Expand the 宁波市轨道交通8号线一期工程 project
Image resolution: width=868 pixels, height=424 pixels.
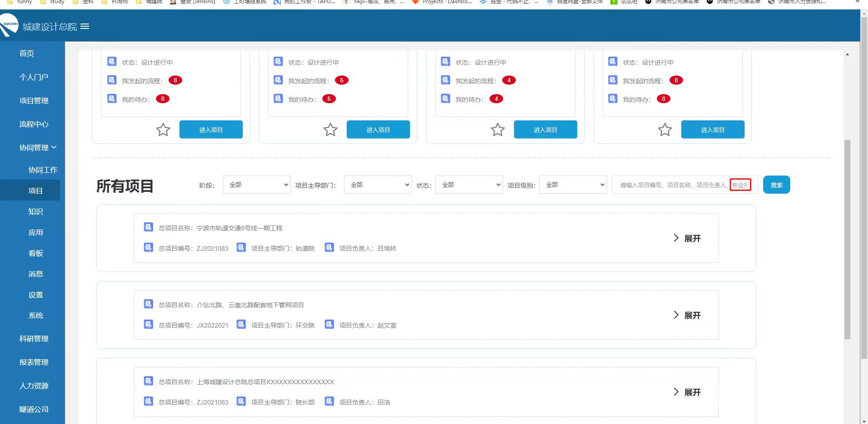[687, 238]
